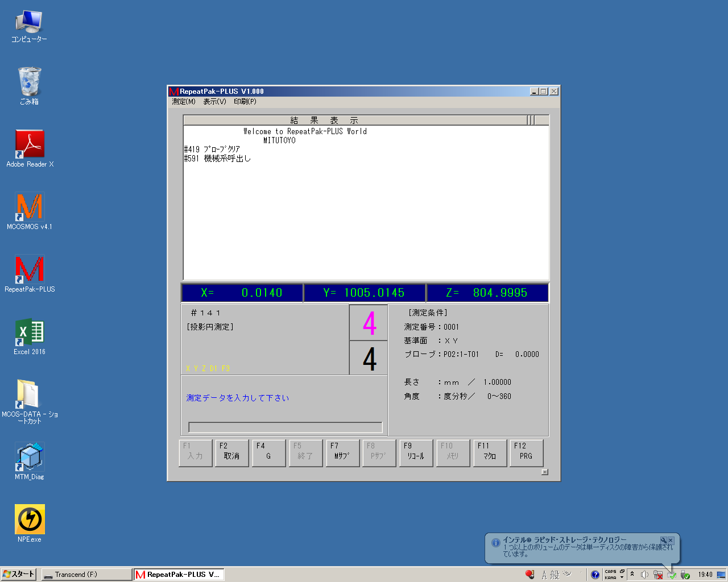
Task: Close the Intel storage notification balloon
Action: (671, 540)
